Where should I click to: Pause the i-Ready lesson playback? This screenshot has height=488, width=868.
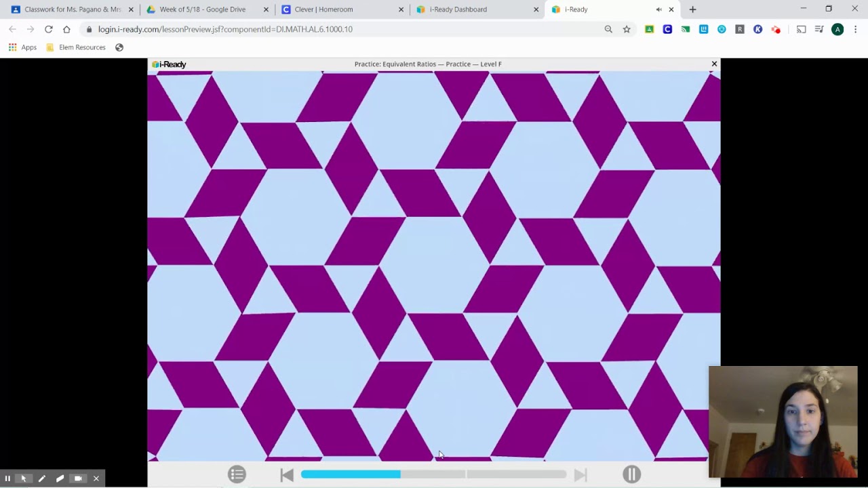631,474
